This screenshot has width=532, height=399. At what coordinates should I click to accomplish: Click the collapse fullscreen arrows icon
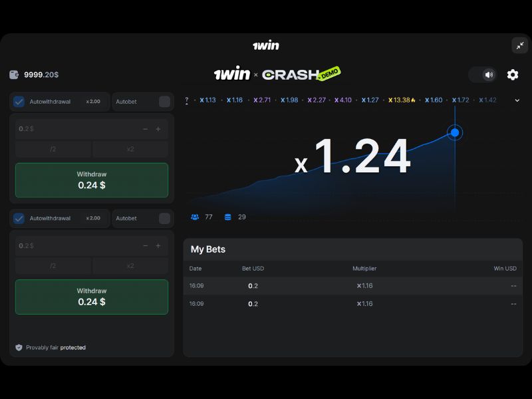click(519, 45)
